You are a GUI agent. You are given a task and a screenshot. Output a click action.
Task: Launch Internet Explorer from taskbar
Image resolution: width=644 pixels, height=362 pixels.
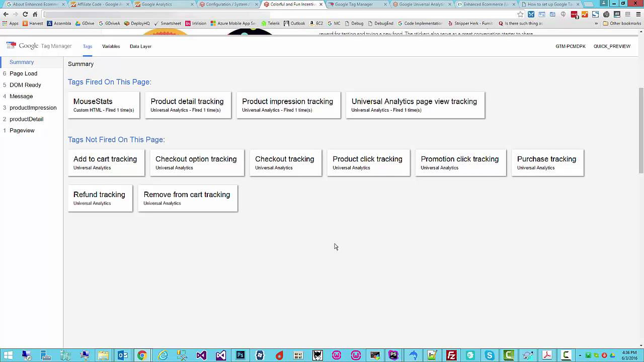coord(163,355)
